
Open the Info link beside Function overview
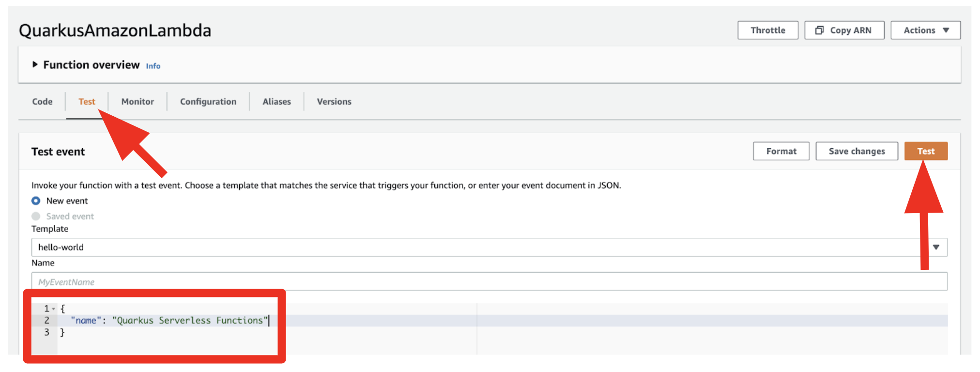pyautogui.click(x=153, y=66)
